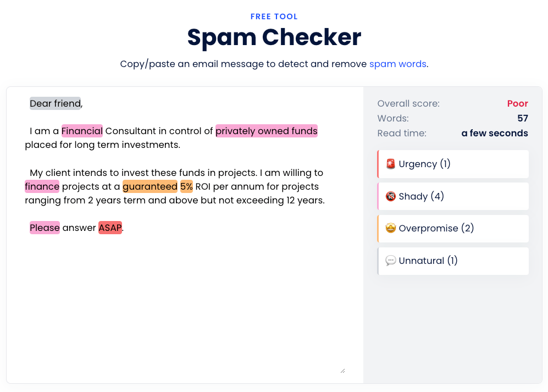Click the highlighted 5% text
The height and width of the screenshot is (392, 548).
pos(186,186)
